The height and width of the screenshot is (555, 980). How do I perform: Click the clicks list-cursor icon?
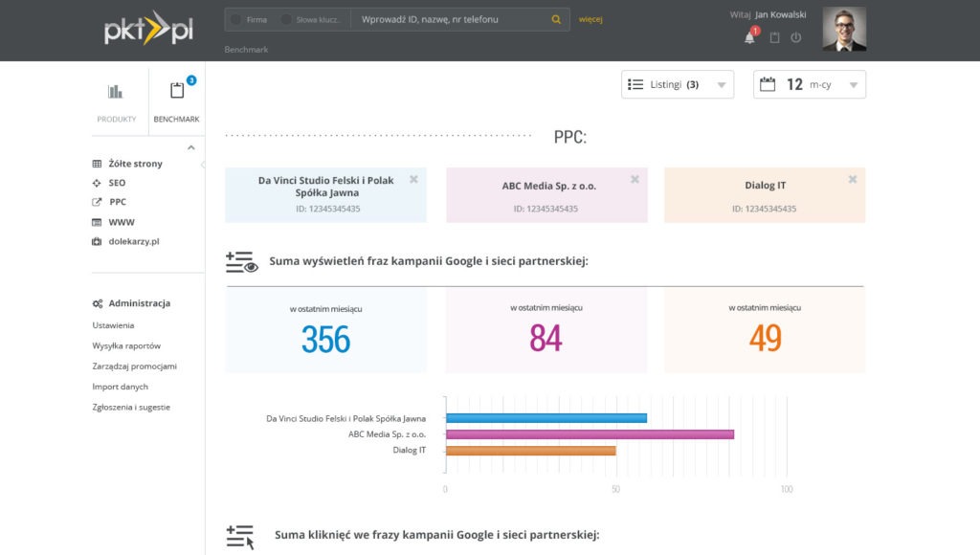coord(240,536)
